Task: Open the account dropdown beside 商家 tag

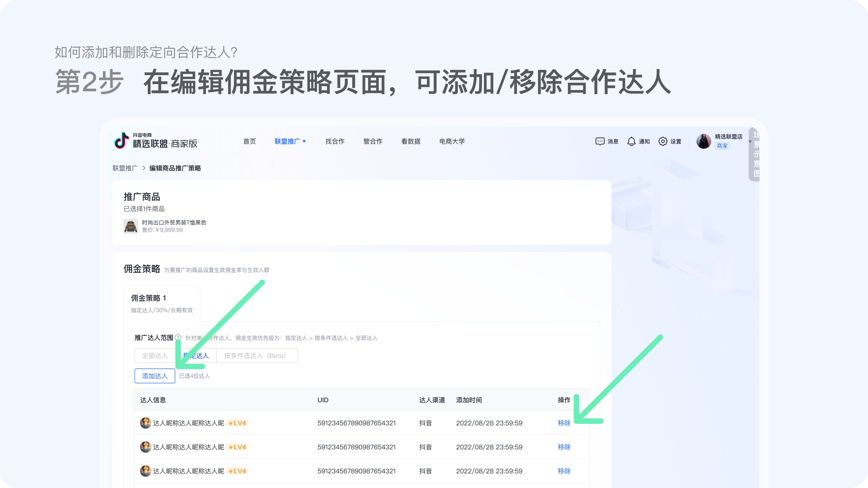Action: (x=750, y=141)
